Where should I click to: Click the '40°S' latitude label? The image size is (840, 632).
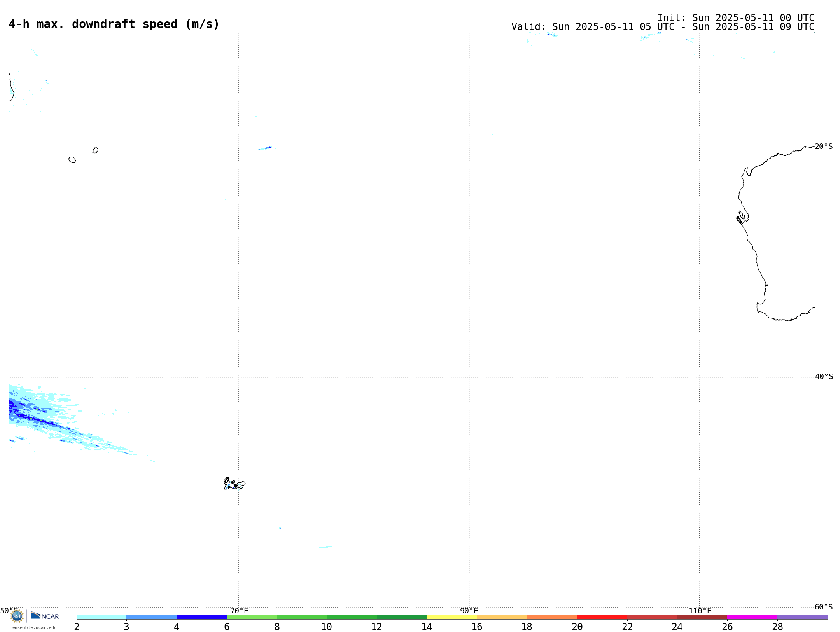[824, 377]
